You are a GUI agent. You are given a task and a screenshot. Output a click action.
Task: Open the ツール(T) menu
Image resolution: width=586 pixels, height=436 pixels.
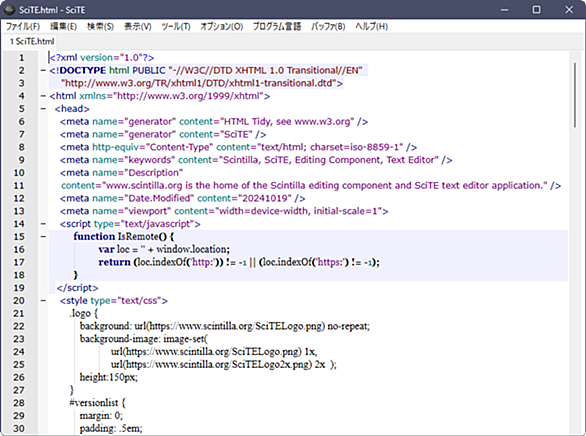point(176,27)
